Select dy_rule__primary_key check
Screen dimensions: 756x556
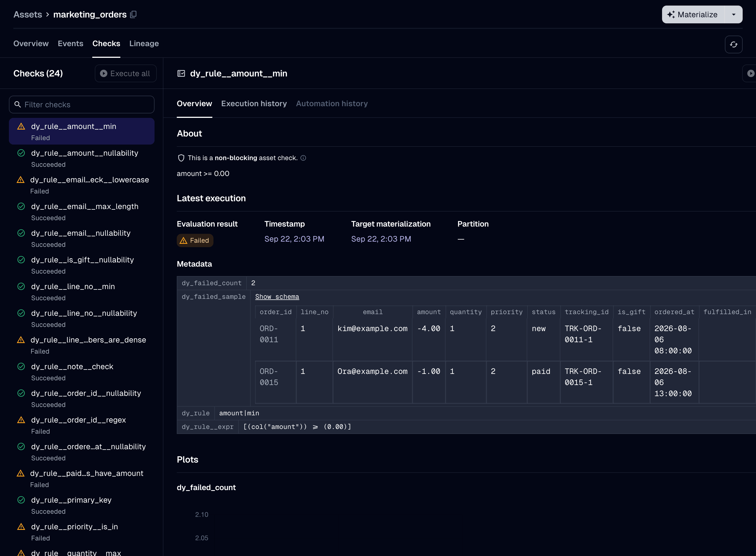82,505
